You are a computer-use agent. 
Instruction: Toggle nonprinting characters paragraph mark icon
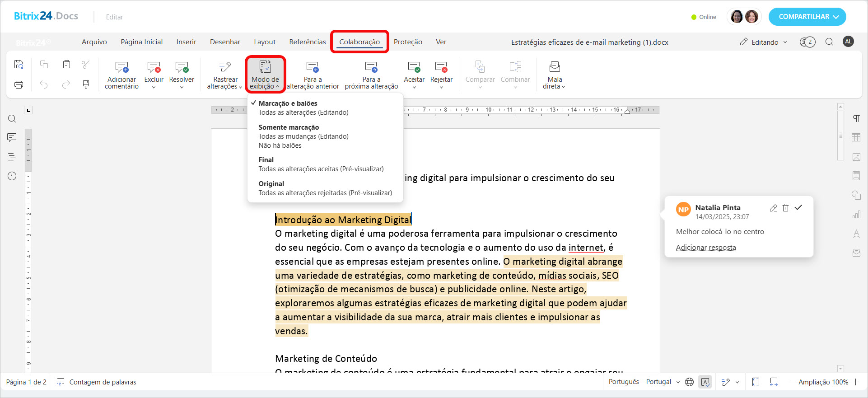pos(856,118)
